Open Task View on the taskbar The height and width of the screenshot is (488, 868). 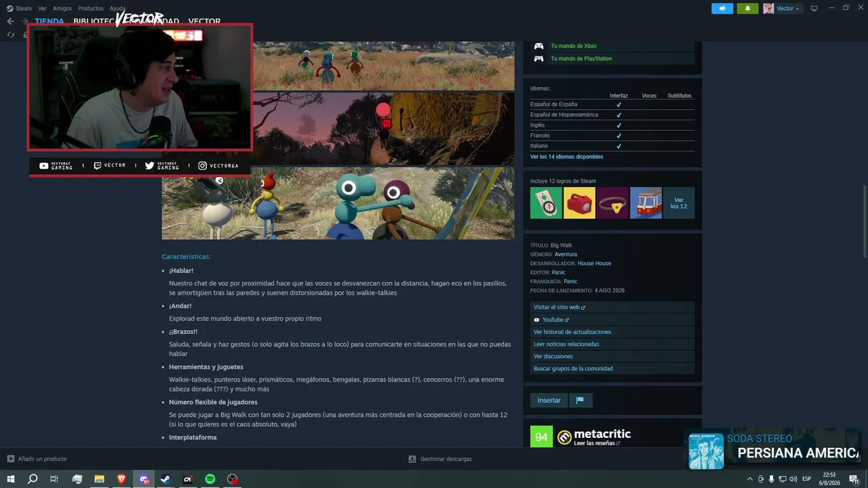(54, 479)
